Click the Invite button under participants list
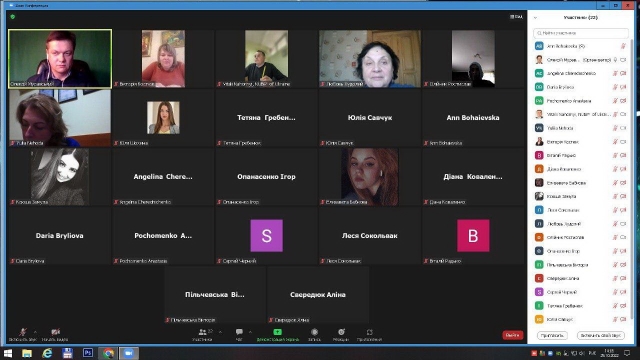 [552, 335]
